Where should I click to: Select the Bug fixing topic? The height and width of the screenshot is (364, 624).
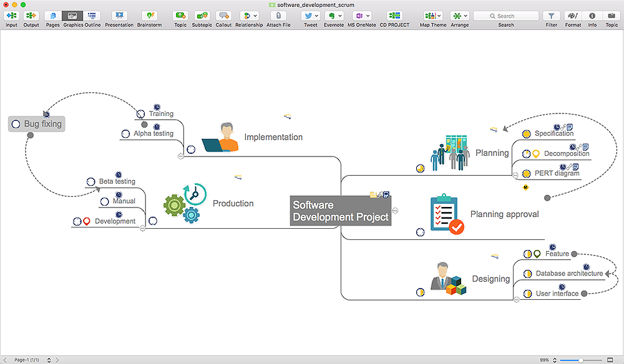point(37,124)
